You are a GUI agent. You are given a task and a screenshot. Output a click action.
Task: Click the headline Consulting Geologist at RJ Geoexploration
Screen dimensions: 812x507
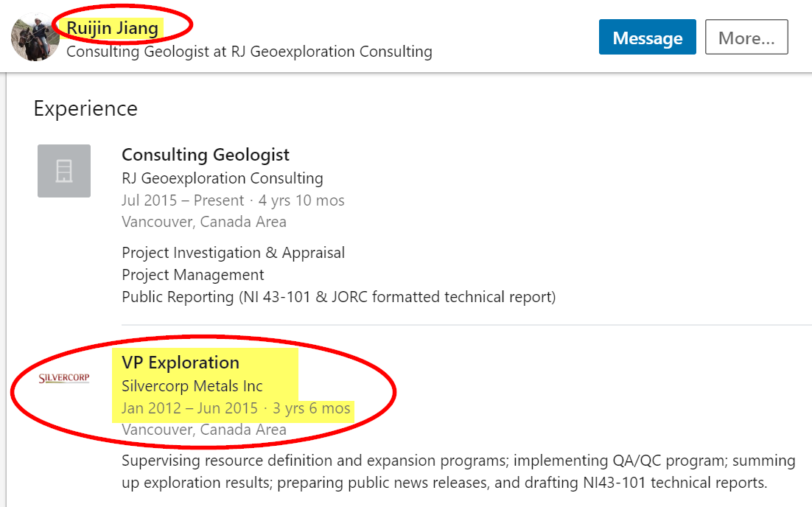pos(249,52)
